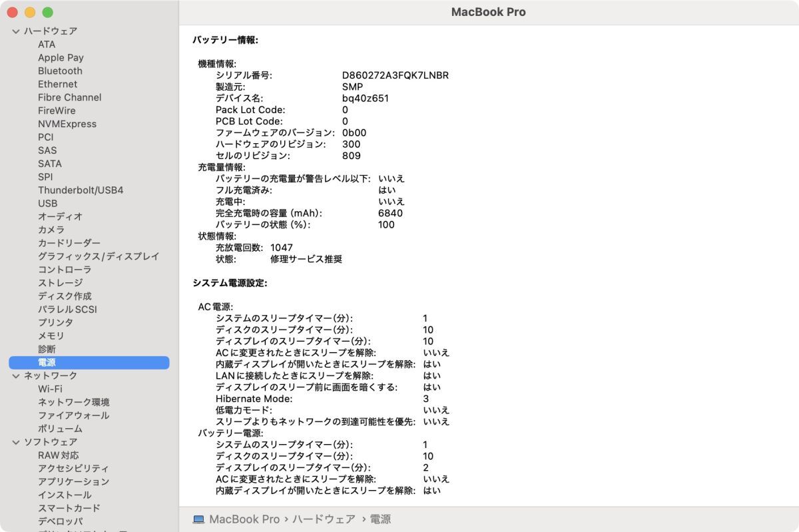The image size is (799, 532).
Task: Click the serial number D860272A3FQK7LNBR
Action: pyautogui.click(x=396, y=75)
